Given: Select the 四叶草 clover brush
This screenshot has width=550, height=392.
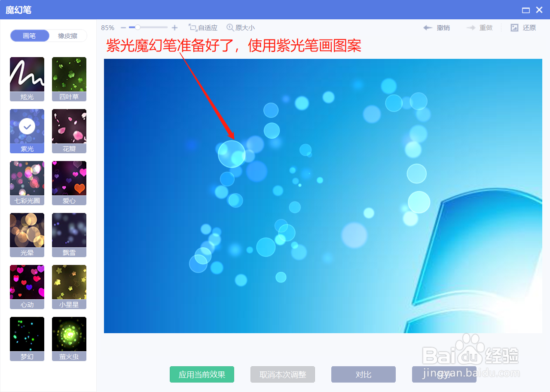Looking at the screenshot, I should coord(69,79).
